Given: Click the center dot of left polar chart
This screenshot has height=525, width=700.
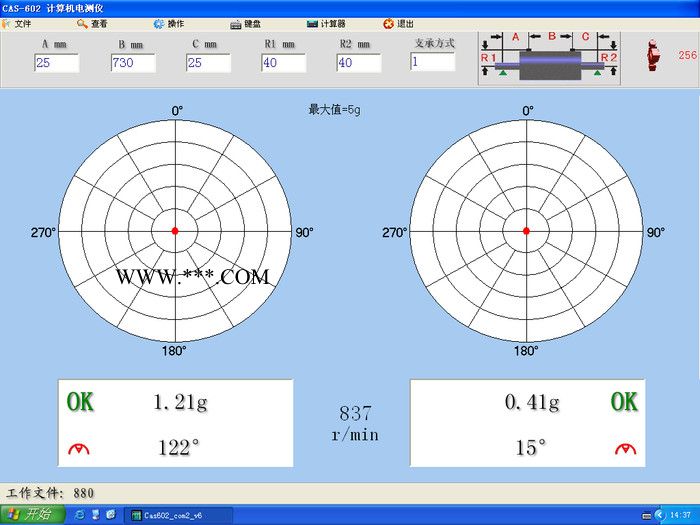Looking at the screenshot, I should tap(175, 232).
